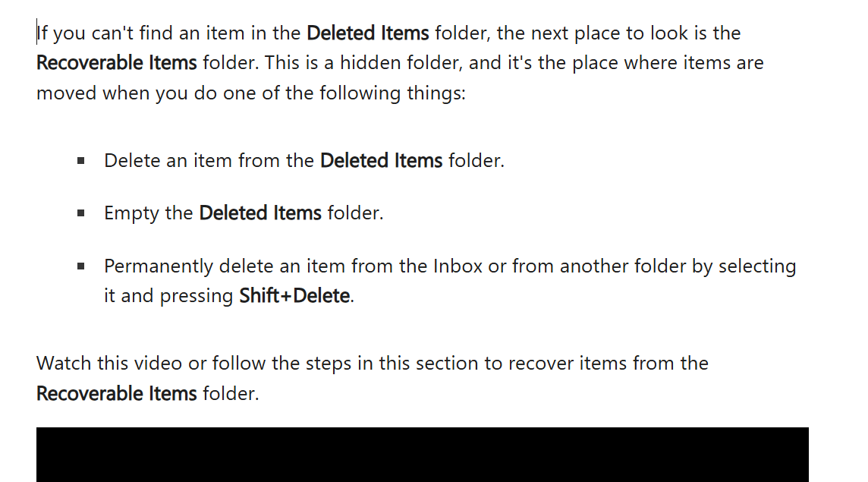Click the text 'Permanently delete an item'
Image resolution: width=868 pixels, height=482 pixels.
(225, 266)
